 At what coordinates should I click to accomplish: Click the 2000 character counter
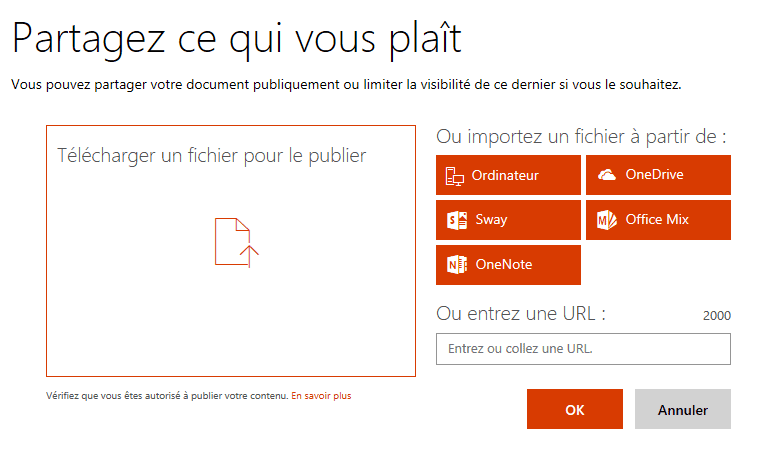click(x=716, y=316)
